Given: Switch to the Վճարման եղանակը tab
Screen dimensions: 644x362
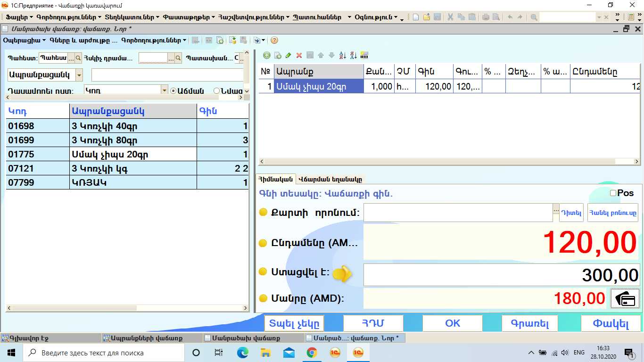Looking at the screenshot, I should [x=330, y=179].
